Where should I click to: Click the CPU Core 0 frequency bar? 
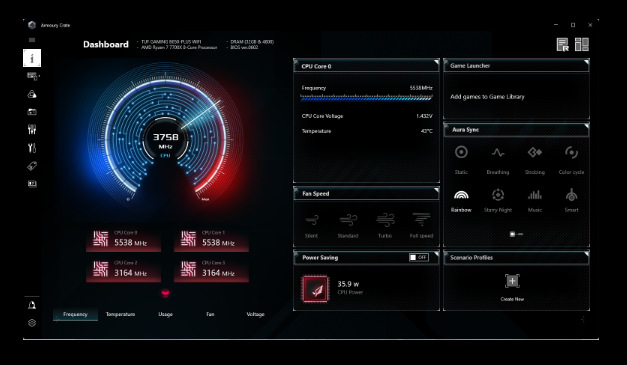(366, 97)
